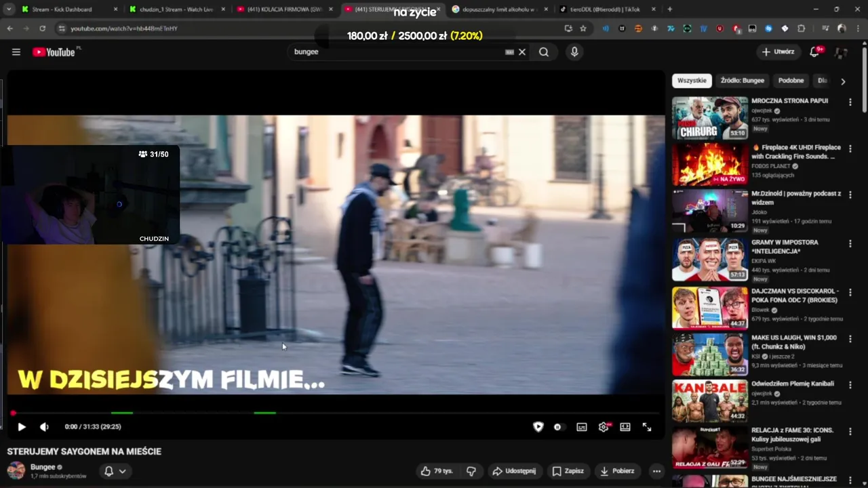The width and height of the screenshot is (868, 488).
Task: Click the address bar URL
Action: click(123, 28)
